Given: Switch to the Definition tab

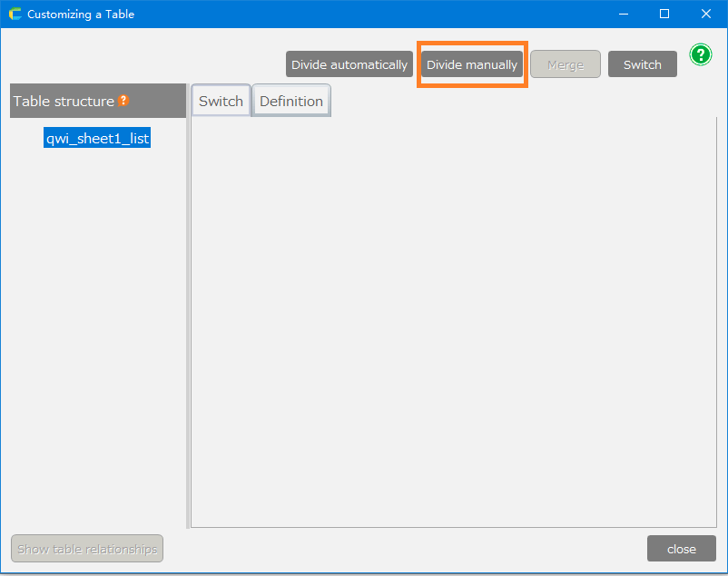Looking at the screenshot, I should [290, 101].
